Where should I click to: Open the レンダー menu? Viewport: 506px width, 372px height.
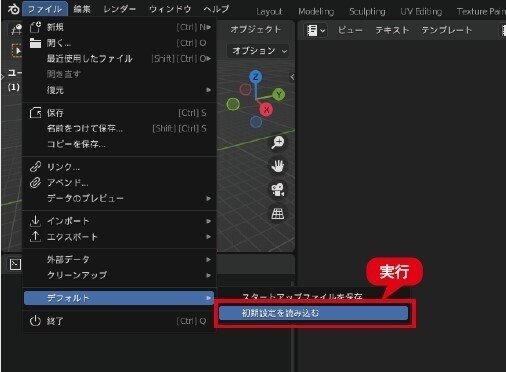(119, 9)
